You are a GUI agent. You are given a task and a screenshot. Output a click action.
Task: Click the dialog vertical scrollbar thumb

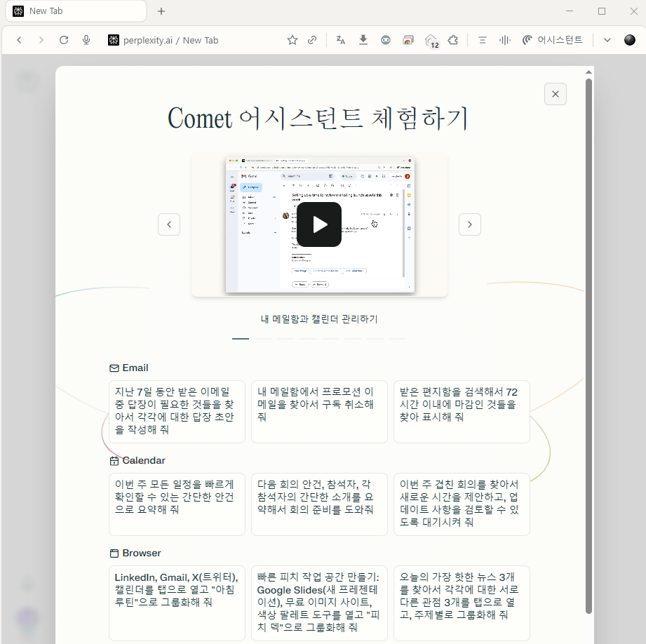point(588,346)
